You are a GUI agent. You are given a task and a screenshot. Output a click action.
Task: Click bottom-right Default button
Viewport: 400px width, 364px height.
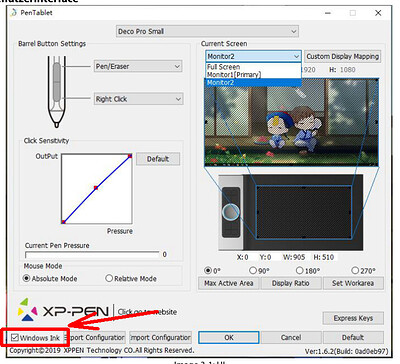pyautogui.click(x=353, y=337)
